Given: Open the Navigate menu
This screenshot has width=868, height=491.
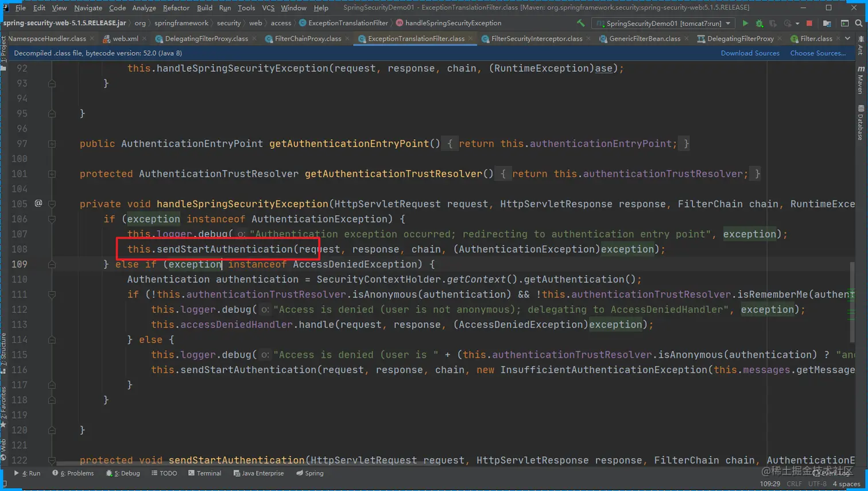Looking at the screenshot, I should point(88,7).
